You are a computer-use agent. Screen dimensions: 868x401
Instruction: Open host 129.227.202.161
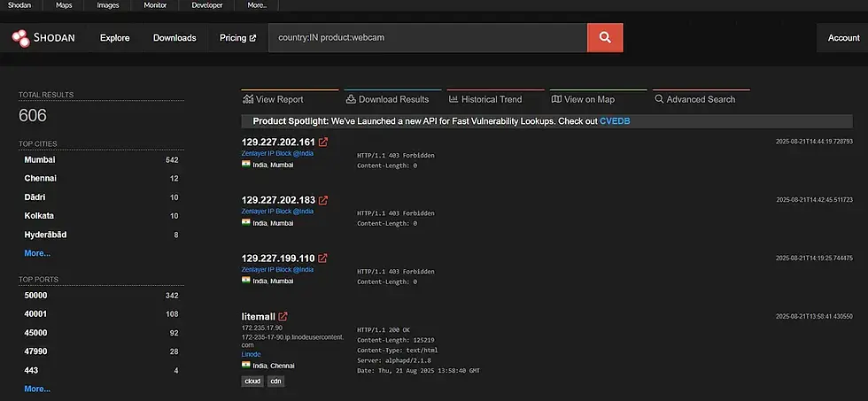click(278, 143)
